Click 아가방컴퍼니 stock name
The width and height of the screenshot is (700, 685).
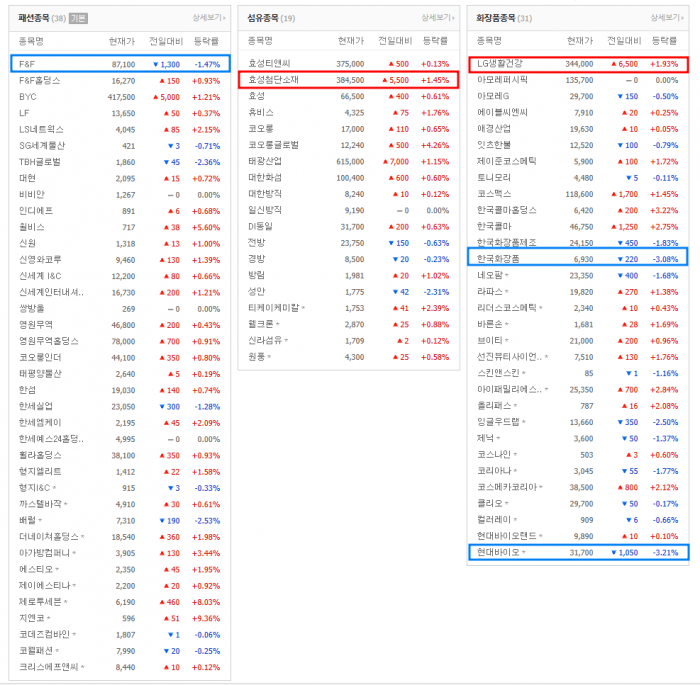pos(44,553)
